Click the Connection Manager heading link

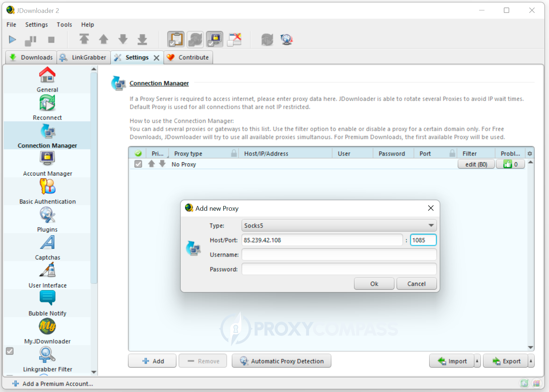(159, 83)
